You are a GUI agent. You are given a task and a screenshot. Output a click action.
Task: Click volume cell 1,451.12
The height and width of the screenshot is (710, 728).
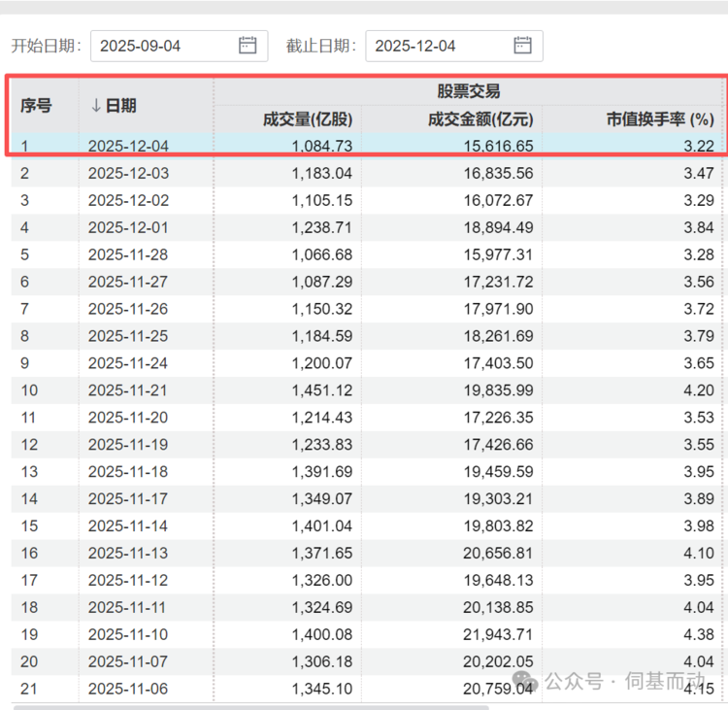coord(320,390)
